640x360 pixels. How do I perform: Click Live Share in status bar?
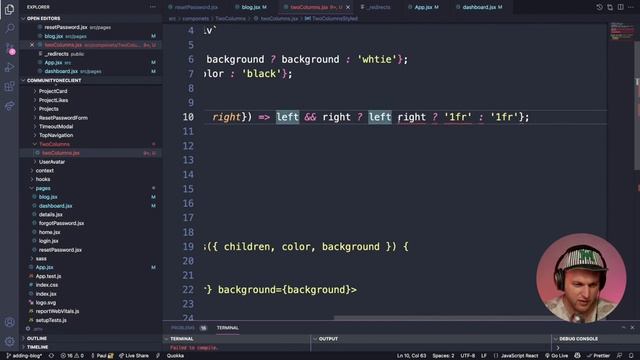pos(134,356)
